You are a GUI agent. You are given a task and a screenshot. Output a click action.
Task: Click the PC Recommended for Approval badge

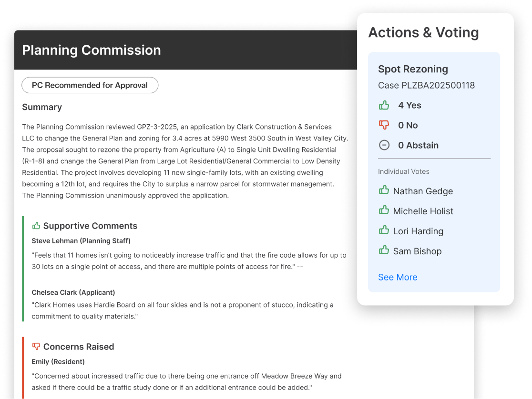point(90,85)
